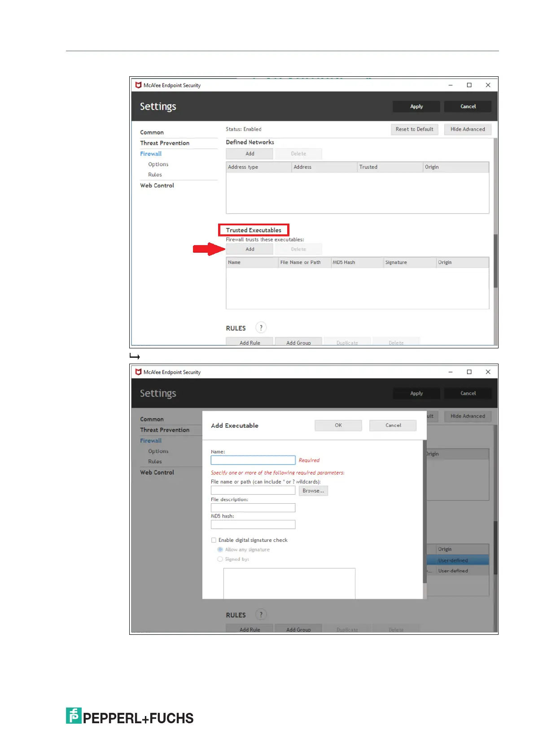534x756 pixels.
Task: Select Allow any signature radio button
Action: (220, 549)
